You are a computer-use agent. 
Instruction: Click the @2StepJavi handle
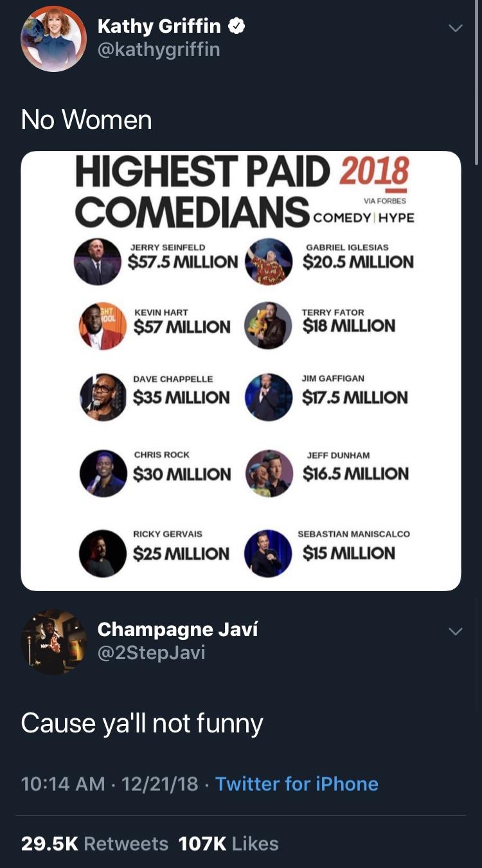pyautogui.click(x=151, y=653)
